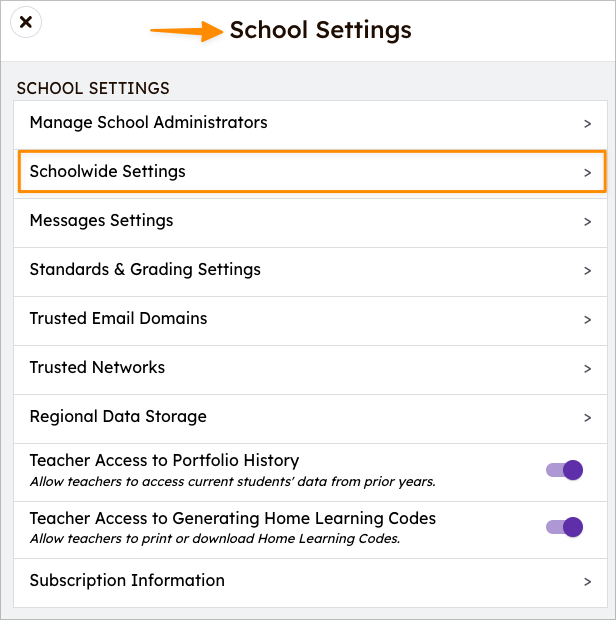Viewport: 616px width, 620px height.
Task: Open Standards & Grading Settings
Action: (x=310, y=271)
